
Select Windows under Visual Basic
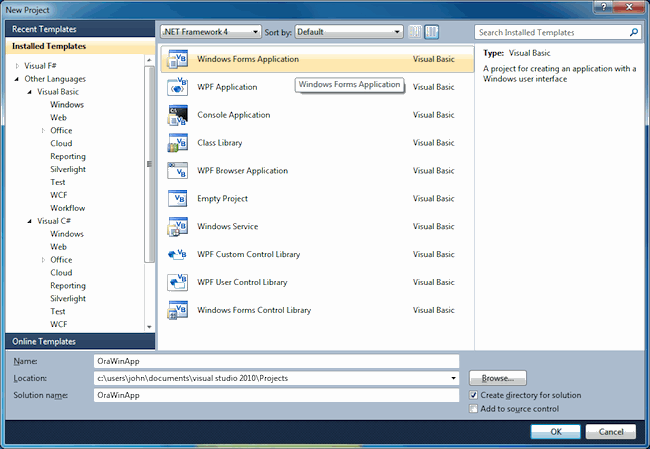(x=67, y=104)
